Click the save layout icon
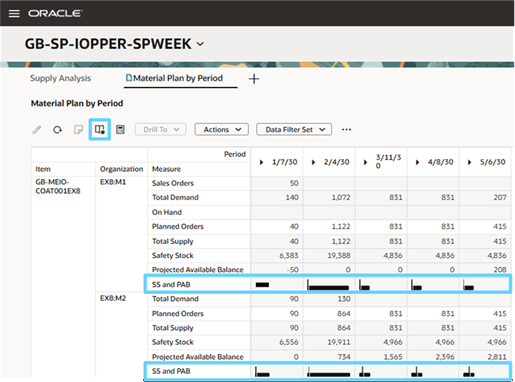The width and height of the screenshot is (515, 382). click(120, 129)
